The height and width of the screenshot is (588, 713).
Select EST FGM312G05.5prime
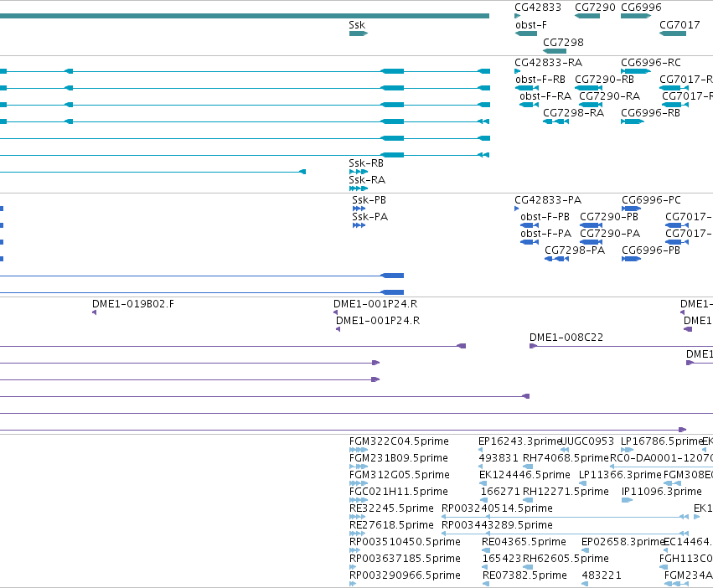pyautogui.click(x=400, y=475)
